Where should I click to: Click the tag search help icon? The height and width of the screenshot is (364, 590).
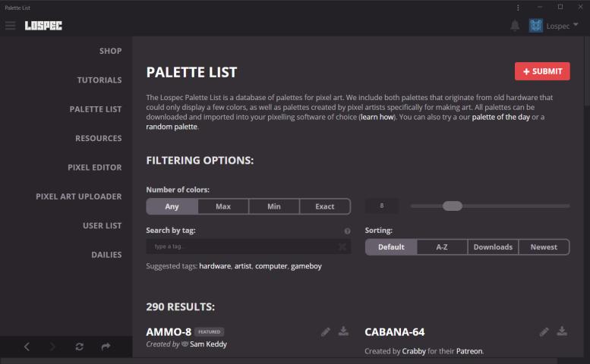(x=347, y=231)
